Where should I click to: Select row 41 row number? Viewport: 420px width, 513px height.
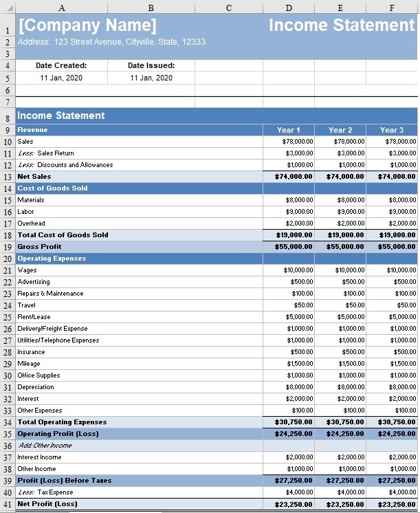coord(7,504)
